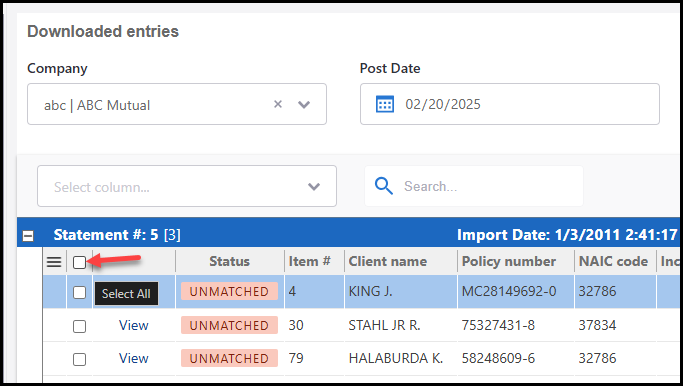Click client name STAHL JR R.
The width and height of the screenshot is (683, 386).
coord(384,325)
